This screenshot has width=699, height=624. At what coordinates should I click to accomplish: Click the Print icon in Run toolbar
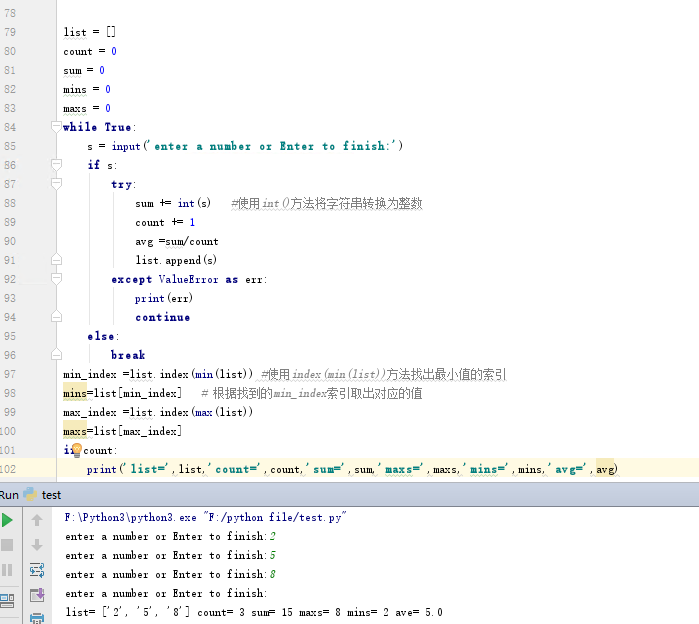click(x=37, y=618)
